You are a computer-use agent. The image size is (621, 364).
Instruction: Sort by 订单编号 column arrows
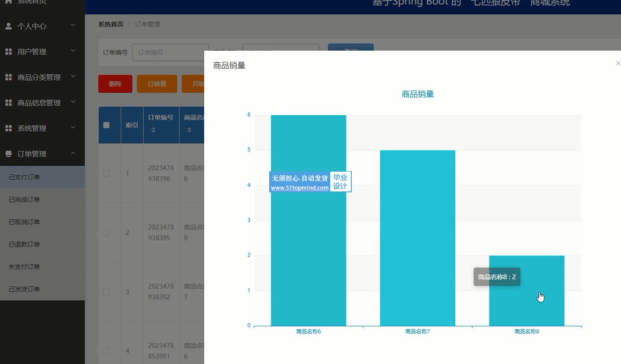153,130
